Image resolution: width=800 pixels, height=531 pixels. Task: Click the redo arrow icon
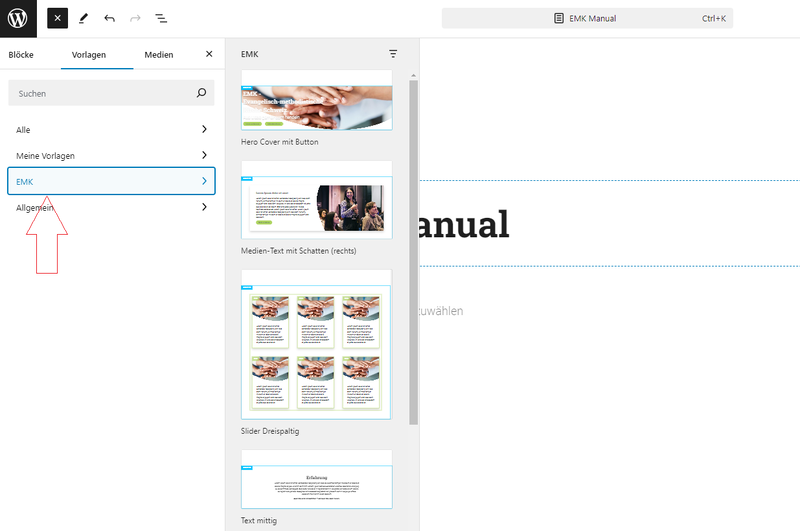[135, 18]
